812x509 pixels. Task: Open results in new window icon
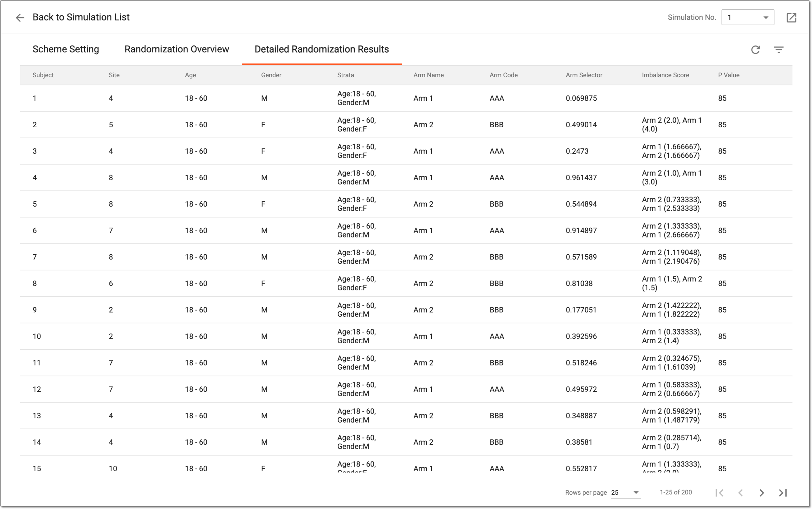[x=791, y=18]
